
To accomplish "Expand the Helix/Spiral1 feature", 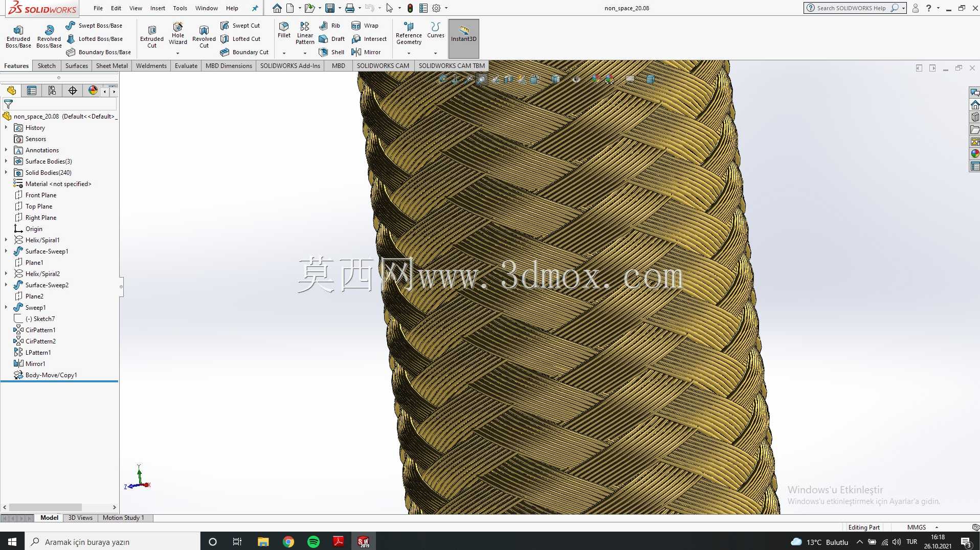I will (x=6, y=240).
